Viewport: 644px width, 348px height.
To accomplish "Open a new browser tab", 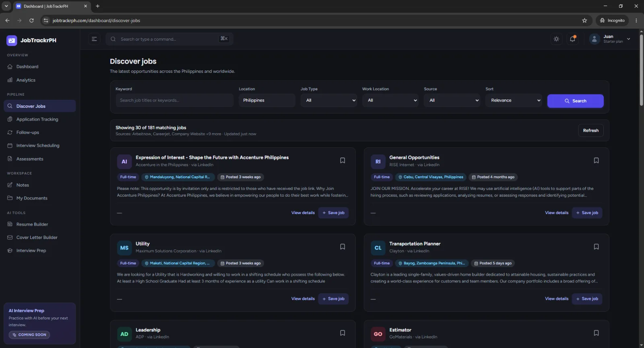I will pos(97,6).
